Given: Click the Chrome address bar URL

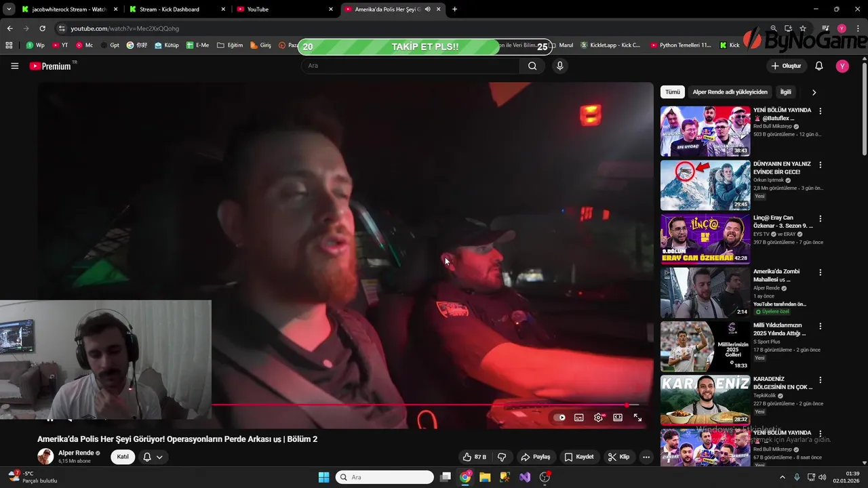Looking at the screenshot, I should (x=125, y=28).
